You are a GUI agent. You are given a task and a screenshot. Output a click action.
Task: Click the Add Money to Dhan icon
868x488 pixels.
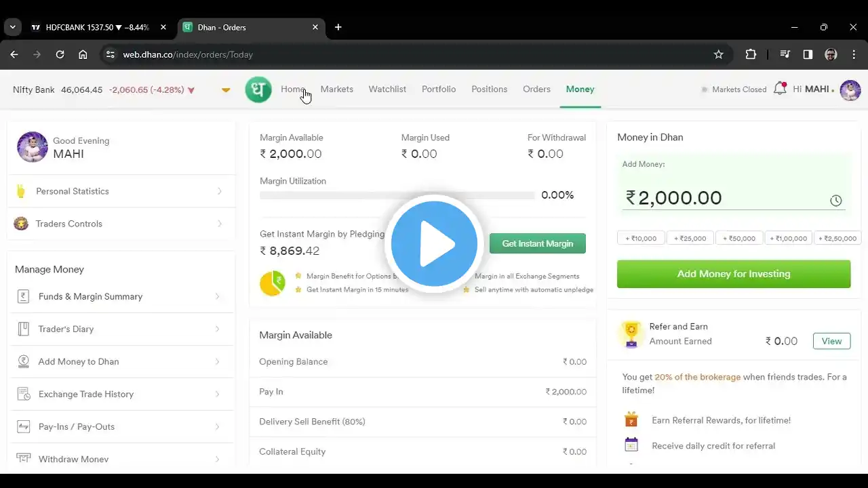click(x=23, y=361)
